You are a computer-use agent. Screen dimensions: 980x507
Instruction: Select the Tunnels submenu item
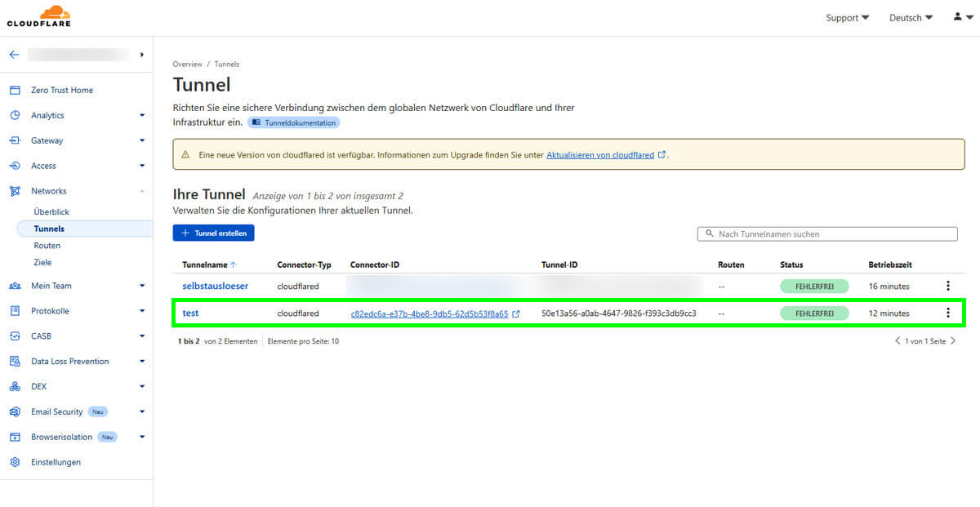pyautogui.click(x=49, y=229)
